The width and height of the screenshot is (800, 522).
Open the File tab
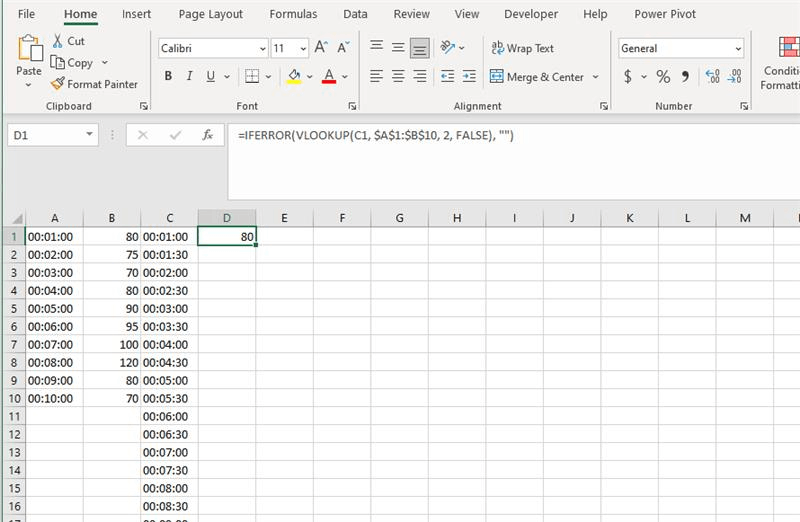coord(26,14)
